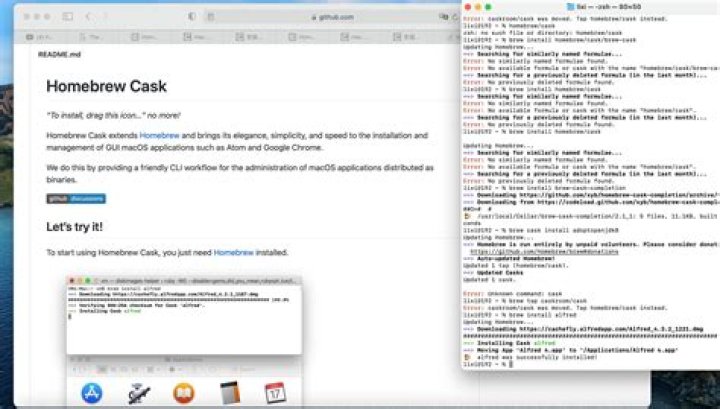Image resolution: width=720 pixels, height=409 pixels.
Task: Follow the Homebrew link after 'Homebrew Cask extends'
Action: [159, 135]
